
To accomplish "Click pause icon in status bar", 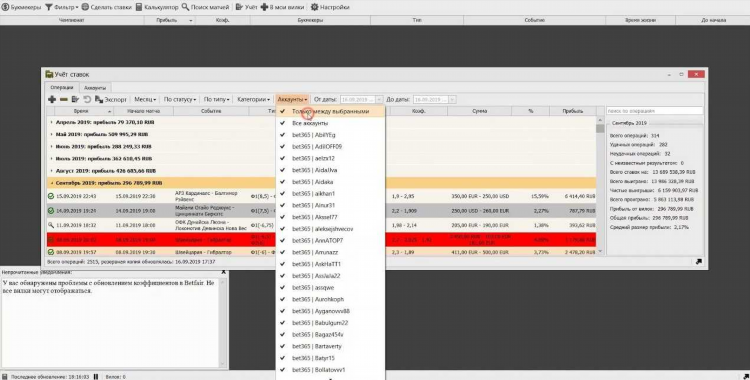I will tap(96, 377).
